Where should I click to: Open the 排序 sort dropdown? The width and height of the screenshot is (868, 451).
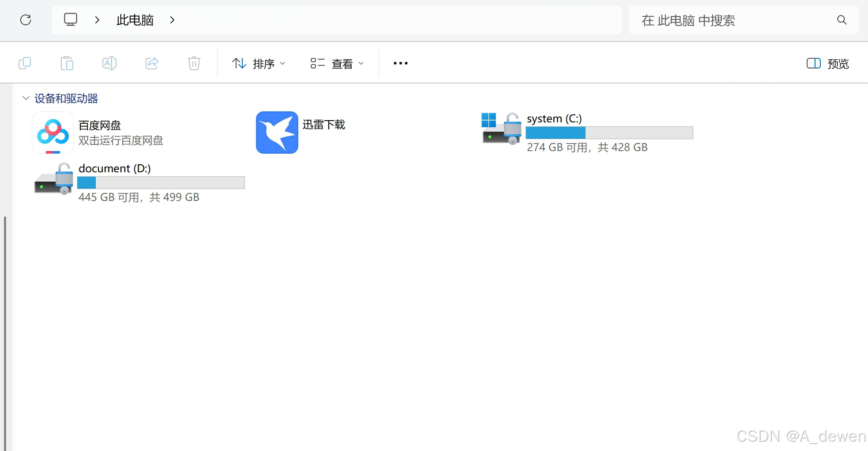(x=259, y=64)
